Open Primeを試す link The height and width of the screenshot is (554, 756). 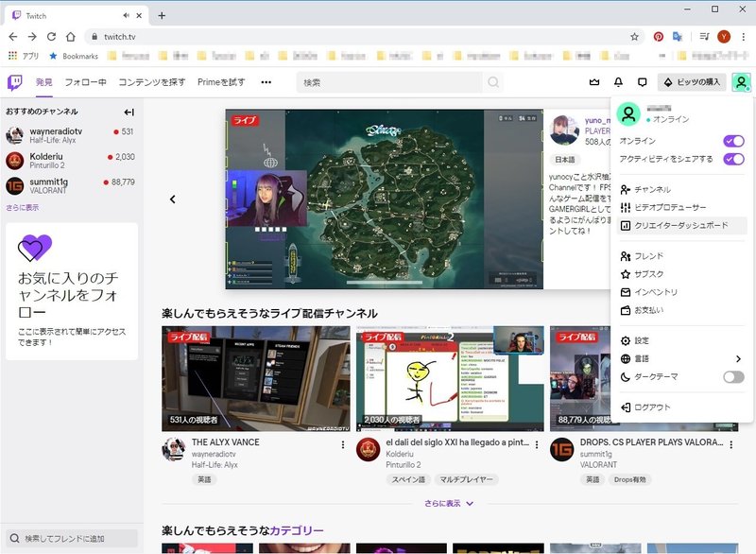click(221, 82)
